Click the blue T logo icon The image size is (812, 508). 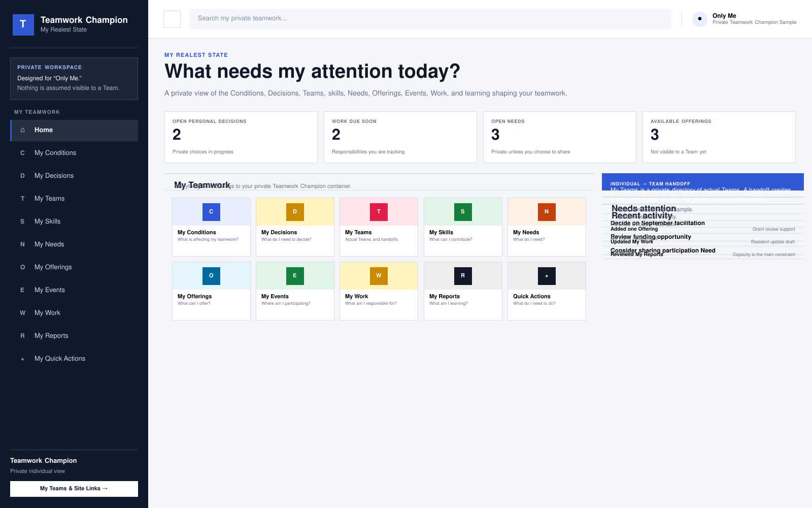coord(23,24)
